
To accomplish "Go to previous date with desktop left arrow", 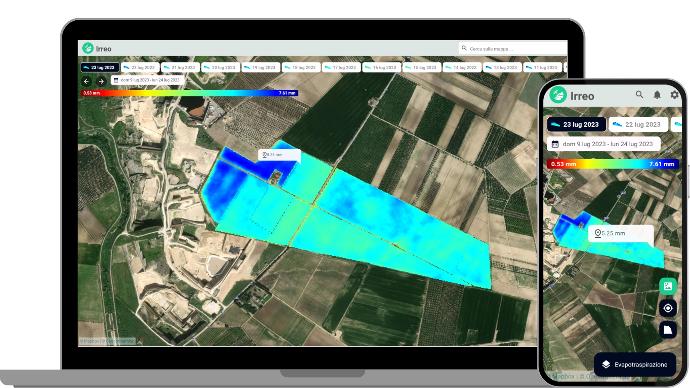I will 86,81.
